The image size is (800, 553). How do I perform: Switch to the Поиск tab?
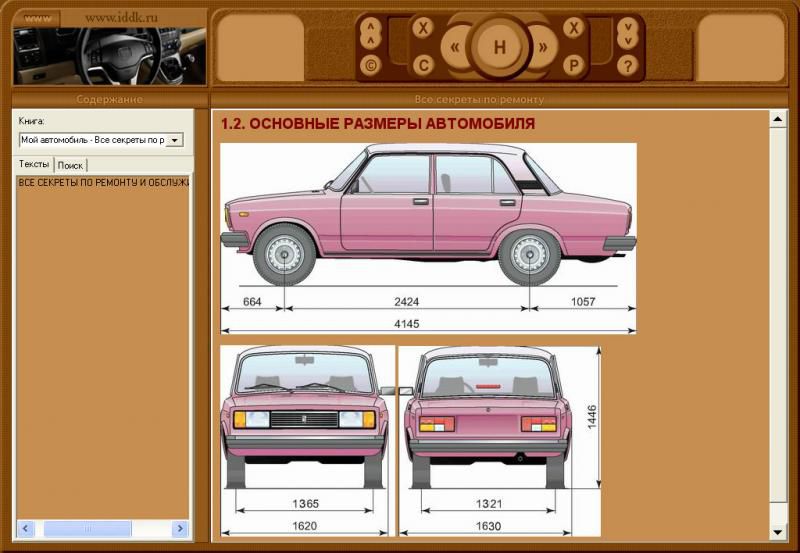(x=71, y=165)
